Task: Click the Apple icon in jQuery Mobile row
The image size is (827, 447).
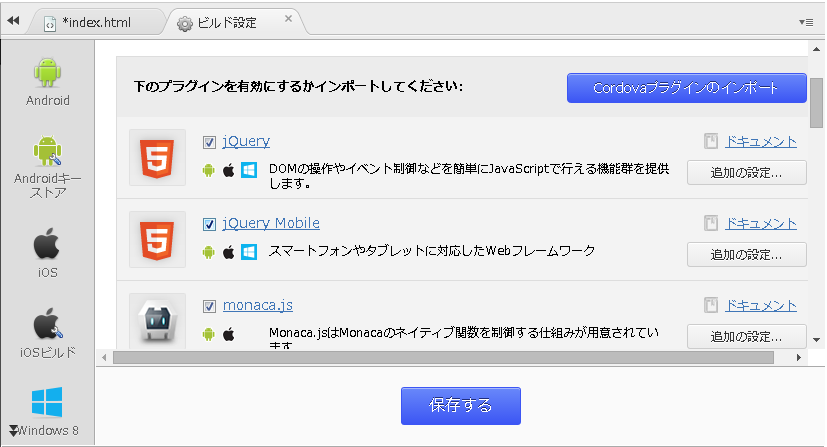Action: (228, 252)
